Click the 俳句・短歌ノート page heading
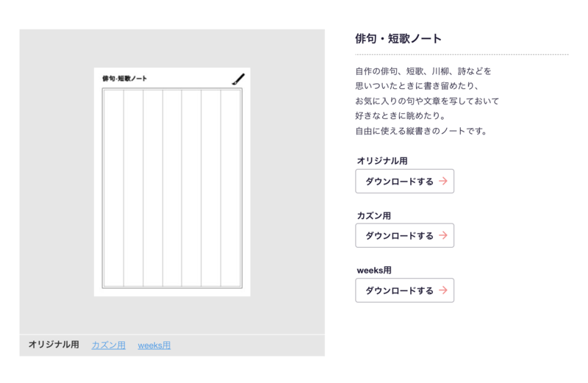 pos(398,38)
